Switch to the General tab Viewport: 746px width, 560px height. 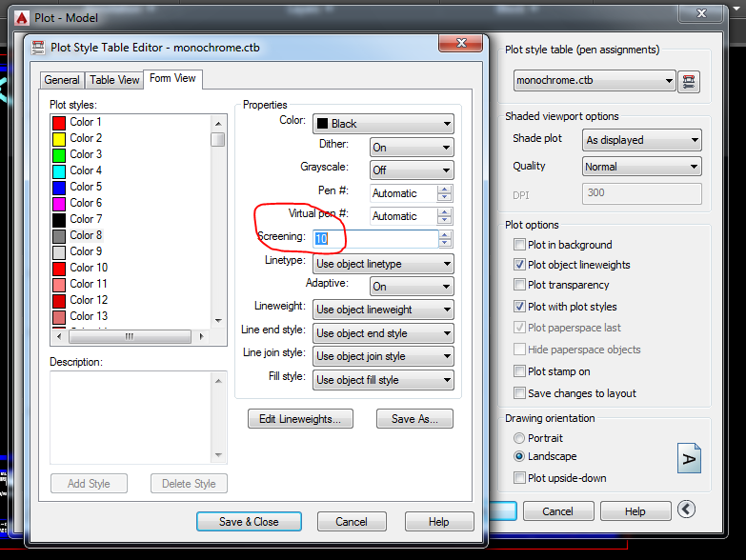(62, 80)
